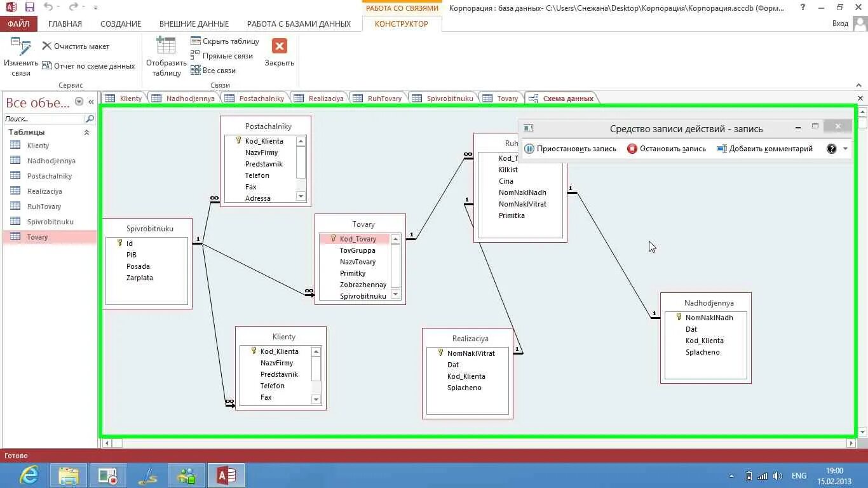The image size is (868, 488).
Task: Click Clear Layout (Очистить макет)
Action: pyautogui.click(x=76, y=46)
